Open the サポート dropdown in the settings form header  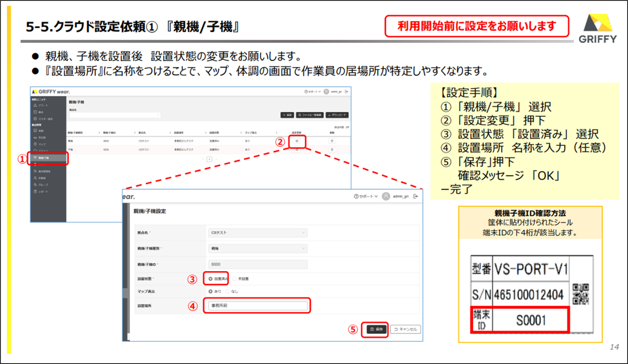(x=366, y=196)
